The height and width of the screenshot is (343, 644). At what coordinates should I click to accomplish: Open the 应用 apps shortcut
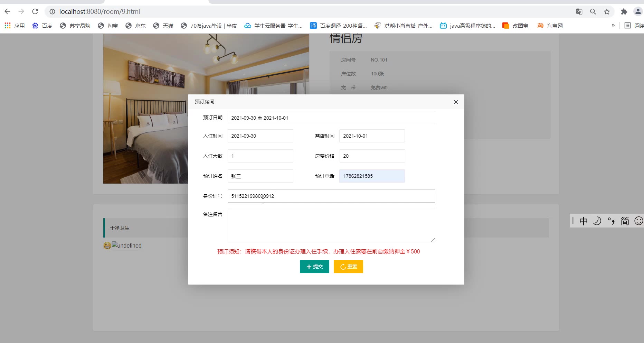[15, 26]
